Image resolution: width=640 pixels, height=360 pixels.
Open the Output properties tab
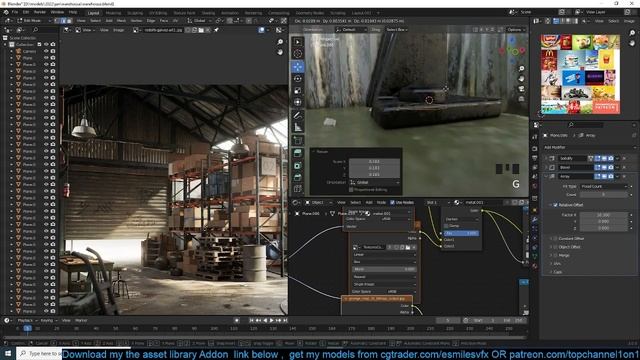[535, 158]
